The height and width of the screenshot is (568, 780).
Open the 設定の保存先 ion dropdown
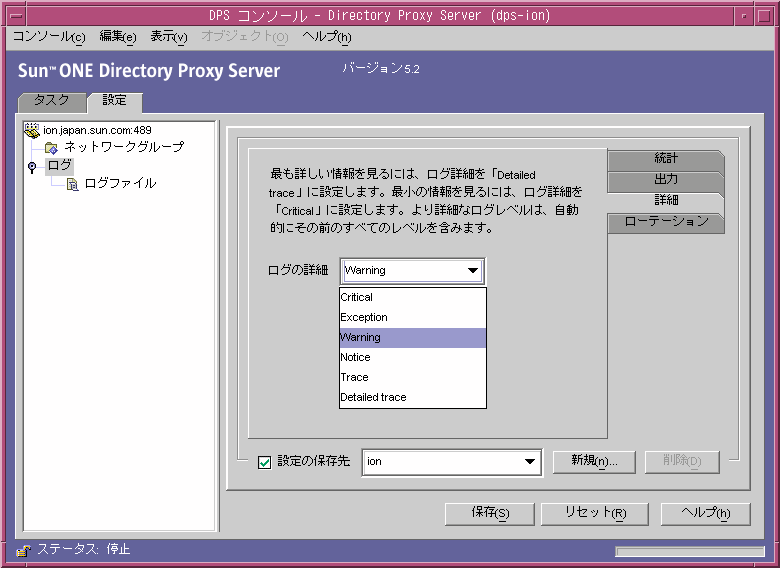[452, 462]
